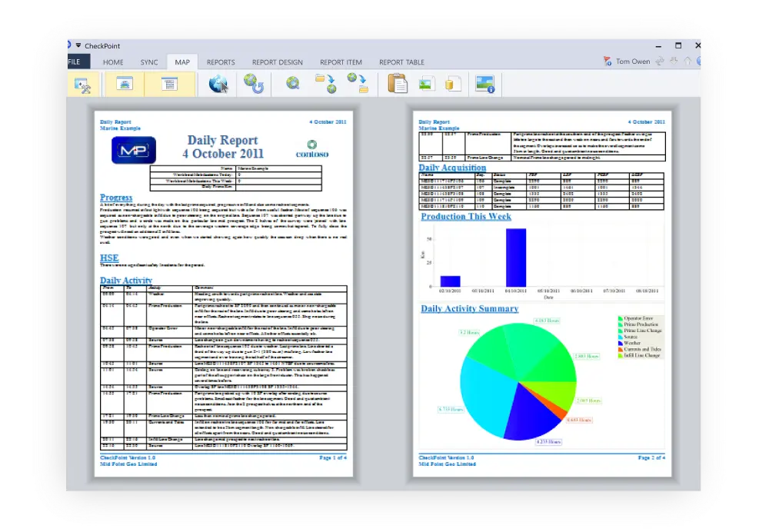Viewport: 769px width, 532px height.
Task: Select the MAP ribbon tab
Action: point(182,62)
